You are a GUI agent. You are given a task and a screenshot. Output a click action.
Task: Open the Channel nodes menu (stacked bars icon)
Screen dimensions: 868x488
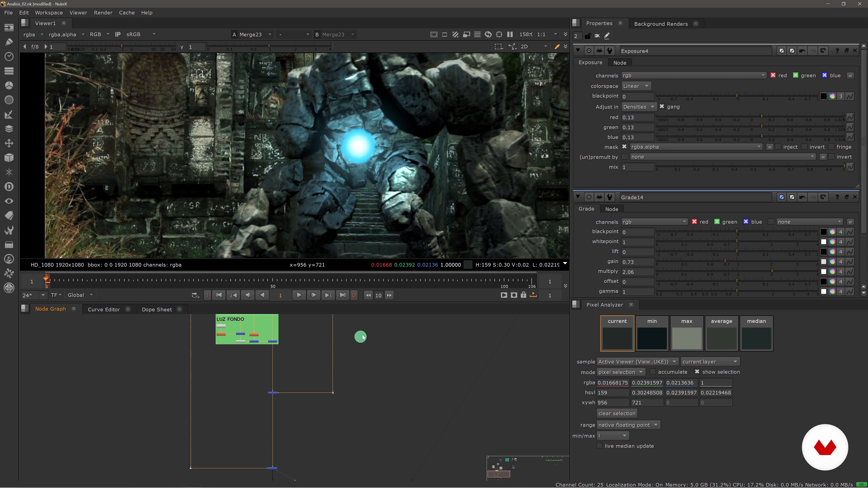9,71
